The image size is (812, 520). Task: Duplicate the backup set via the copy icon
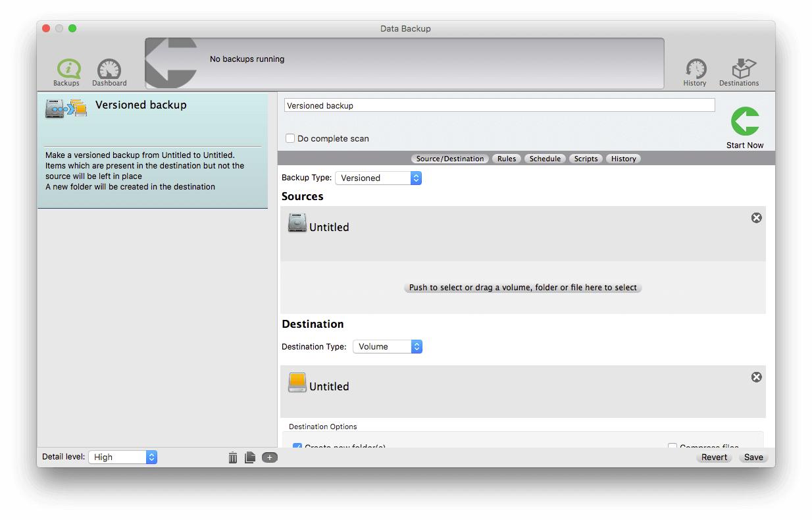coord(250,457)
